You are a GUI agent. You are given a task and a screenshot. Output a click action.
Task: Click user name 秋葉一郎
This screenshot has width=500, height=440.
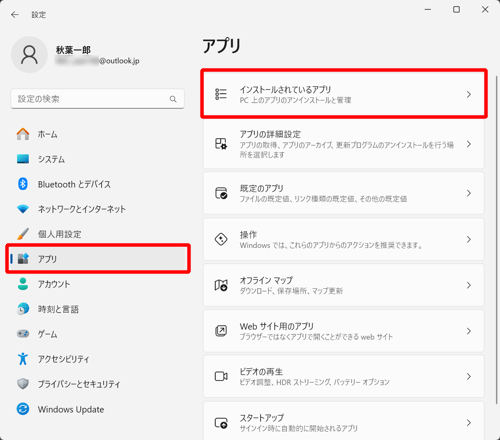(x=73, y=50)
